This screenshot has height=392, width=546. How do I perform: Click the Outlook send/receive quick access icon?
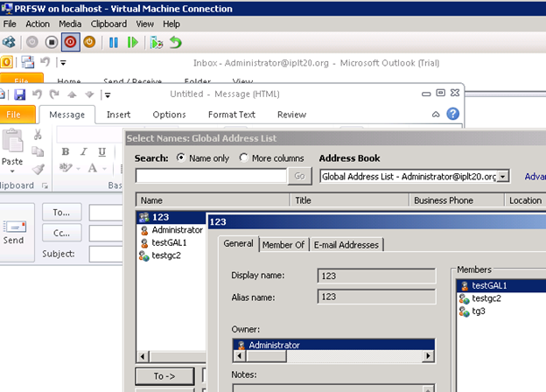point(27,62)
